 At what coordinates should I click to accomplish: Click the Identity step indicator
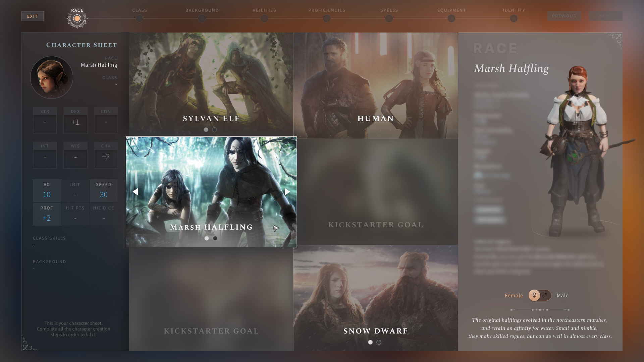(x=514, y=18)
